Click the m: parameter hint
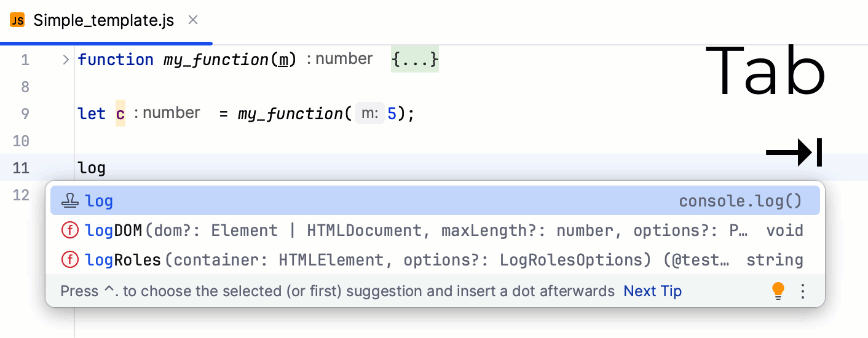This screenshot has height=338, width=868. coord(369,114)
